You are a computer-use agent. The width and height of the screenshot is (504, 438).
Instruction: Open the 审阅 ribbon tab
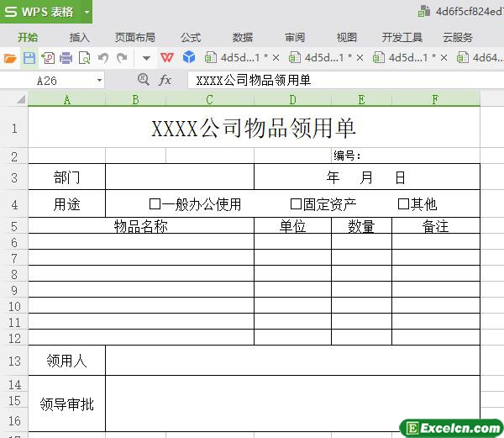(x=295, y=38)
